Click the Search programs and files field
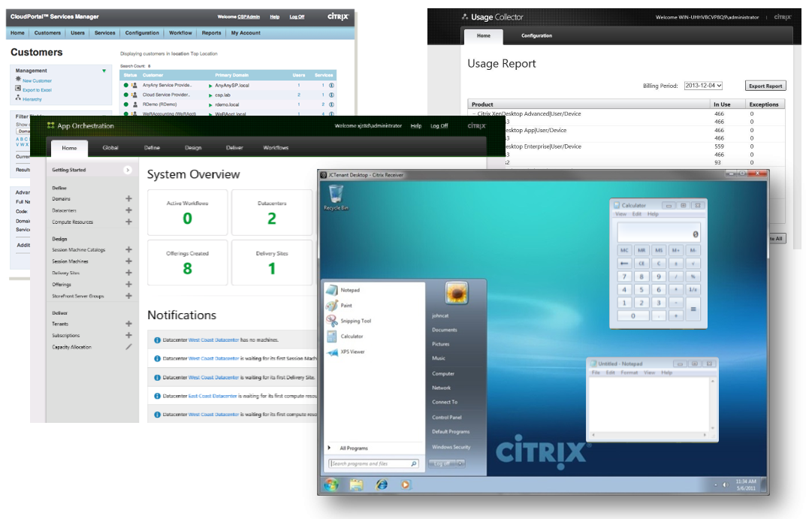The height and width of the screenshot is (519, 812). 370,464
